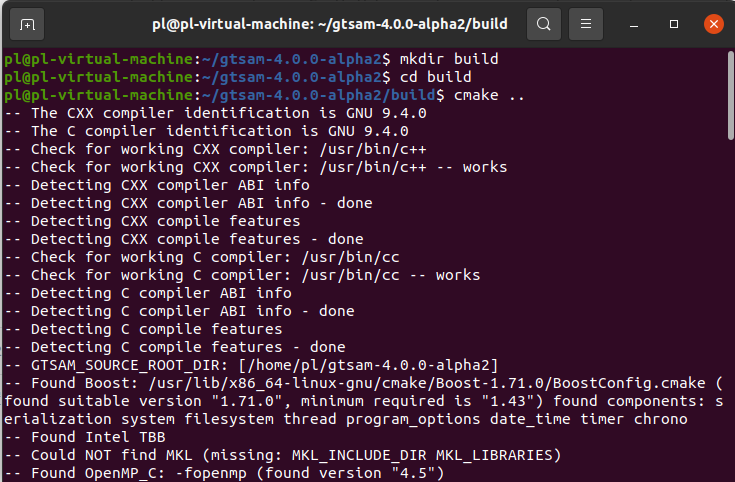Close the terminal window
The width and height of the screenshot is (735, 482).
pyautogui.click(x=712, y=23)
